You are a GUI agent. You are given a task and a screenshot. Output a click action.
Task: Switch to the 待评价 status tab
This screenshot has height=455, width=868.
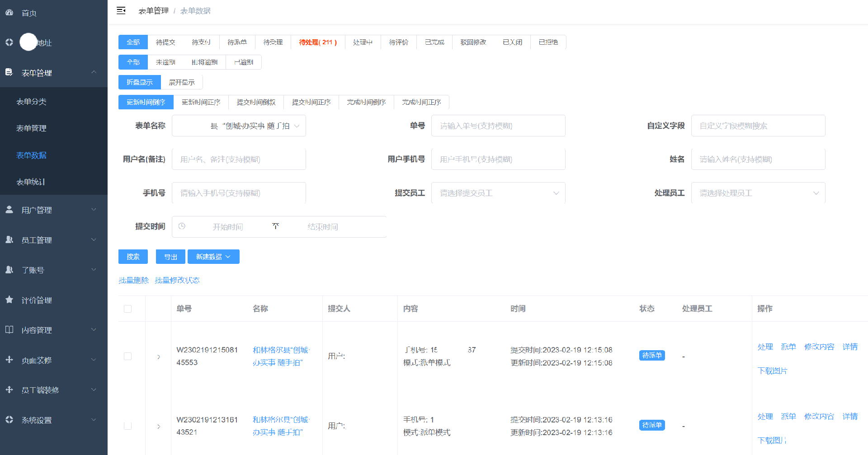399,42
